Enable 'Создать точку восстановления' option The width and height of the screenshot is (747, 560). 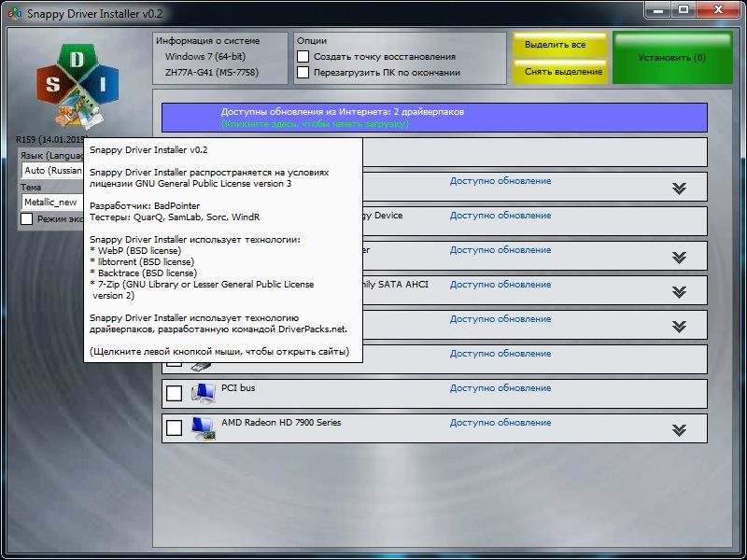pos(303,56)
